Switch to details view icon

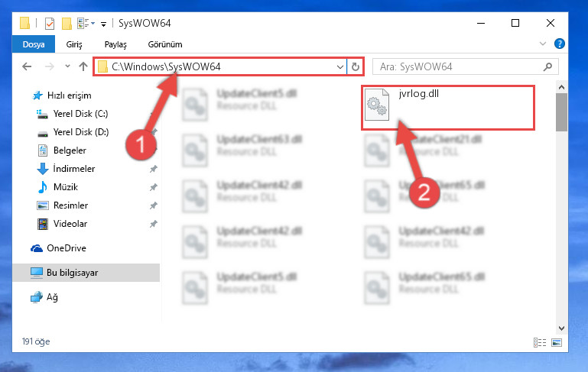[x=540, y=342]
